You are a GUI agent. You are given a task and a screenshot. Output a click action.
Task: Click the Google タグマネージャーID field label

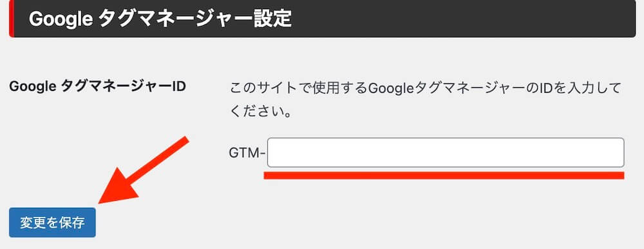(97, 87)
